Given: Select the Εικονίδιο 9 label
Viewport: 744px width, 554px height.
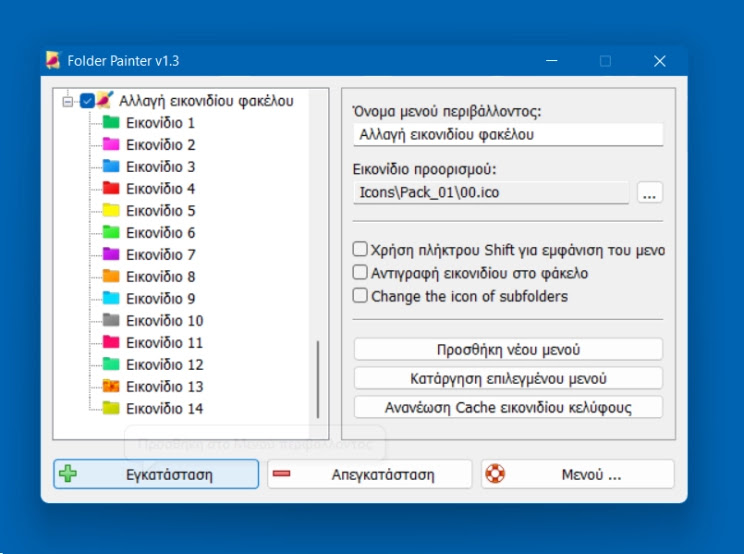Looking at the screenshot, I should 160,298.
